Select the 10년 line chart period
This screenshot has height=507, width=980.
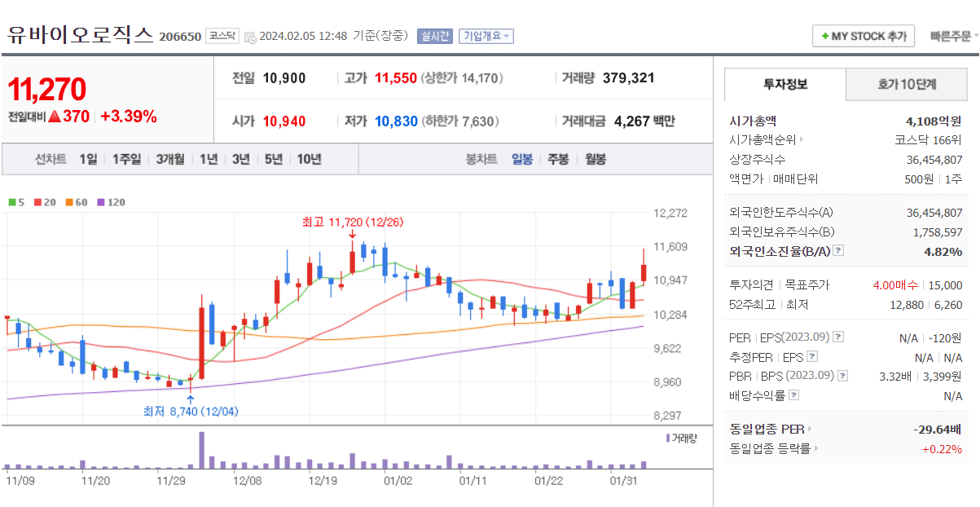point(309,159)
